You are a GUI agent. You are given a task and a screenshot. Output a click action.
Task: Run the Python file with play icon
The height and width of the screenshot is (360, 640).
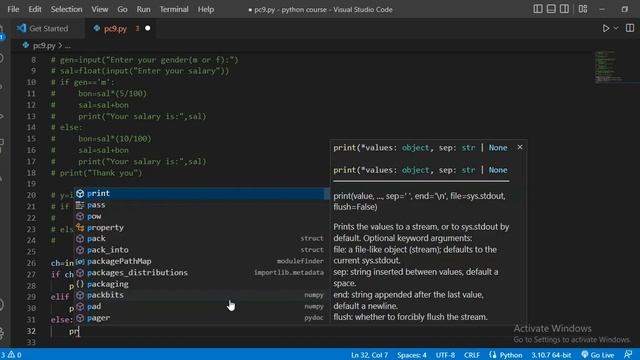point(606,28)
